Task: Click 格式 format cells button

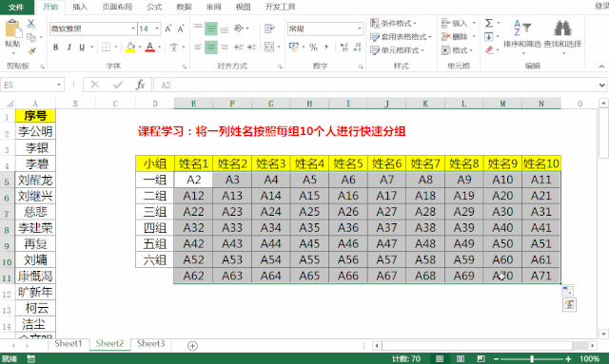Action: [x=457, y=50]
